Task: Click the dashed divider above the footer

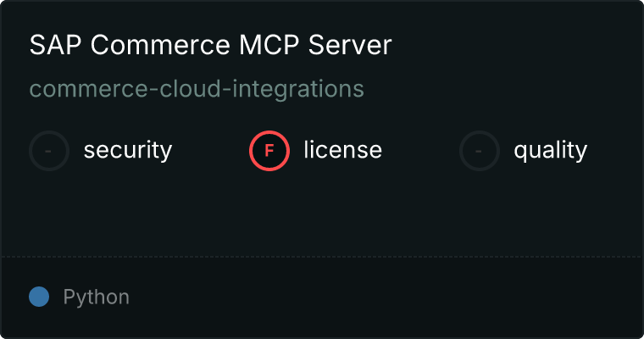Action: pos(322,256)
